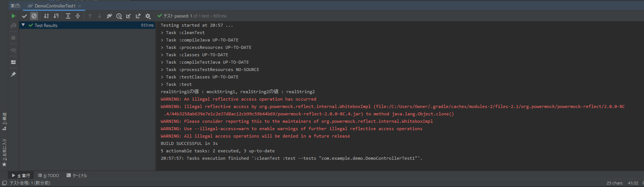
Task: Click '5 actionable tasks' output line
Action: [217, 151]
